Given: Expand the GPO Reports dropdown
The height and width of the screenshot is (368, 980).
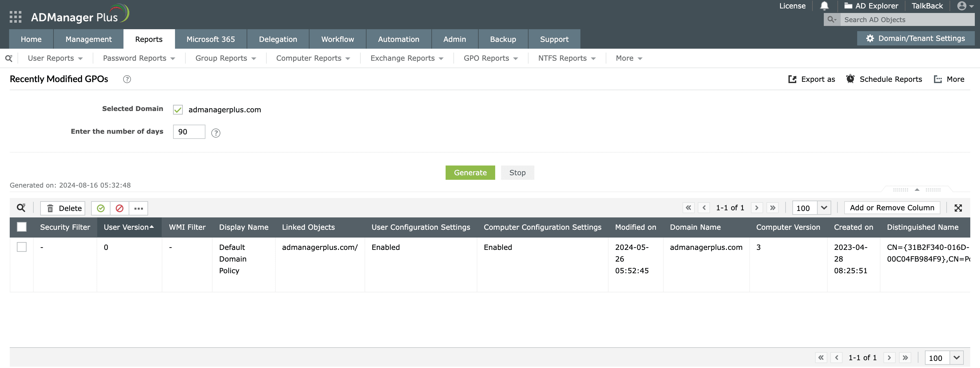Looking at the screenshot, I should pyautogui.click(x=490, y=58).
